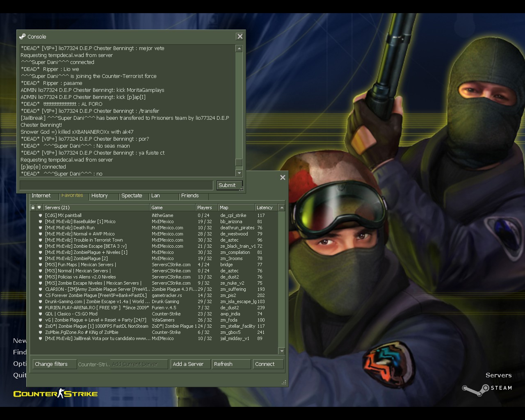Click the shield icon beside vG | Zombie Plague server
This screenshot has width=525, height=420.
click(41, 320)
